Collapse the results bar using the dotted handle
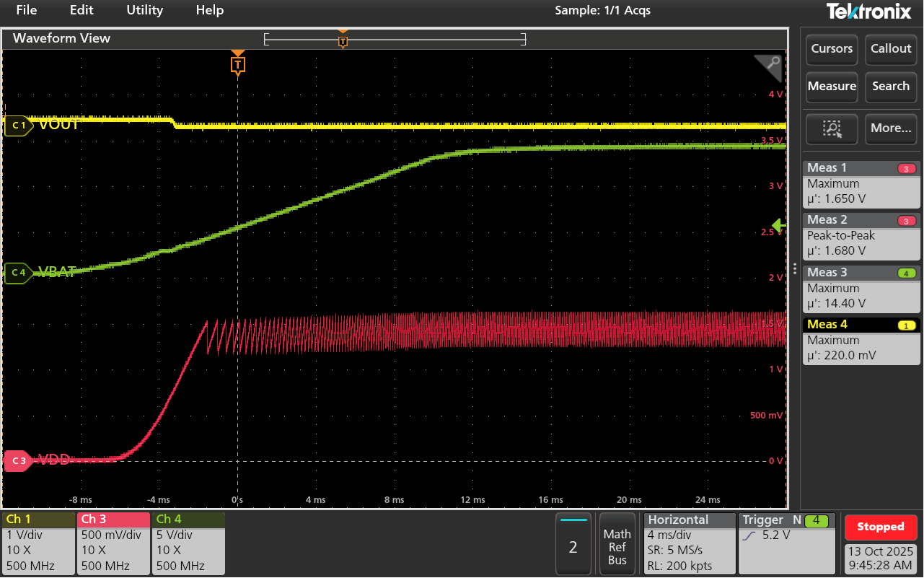This screenshot has width=924, height=578. (x=796, y=268)
